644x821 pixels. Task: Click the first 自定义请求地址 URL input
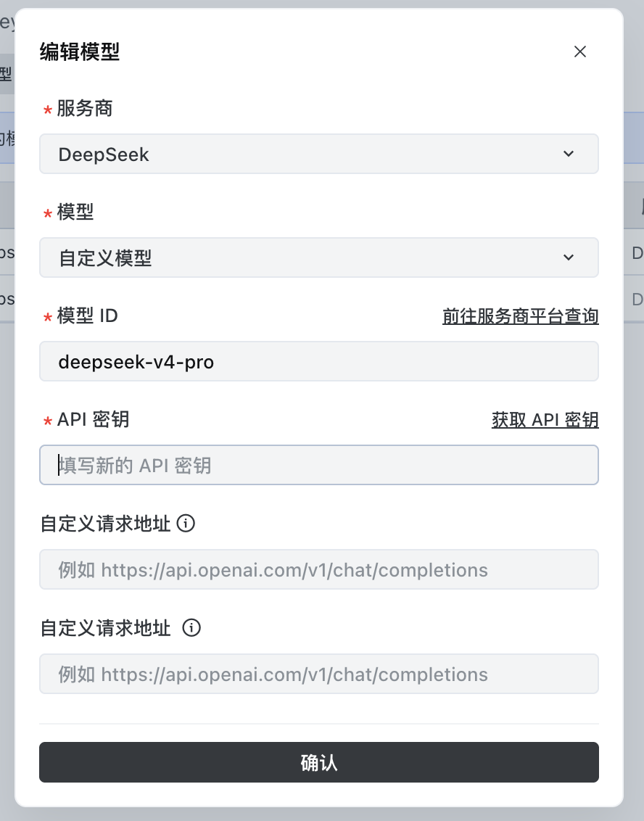point(319,569)
